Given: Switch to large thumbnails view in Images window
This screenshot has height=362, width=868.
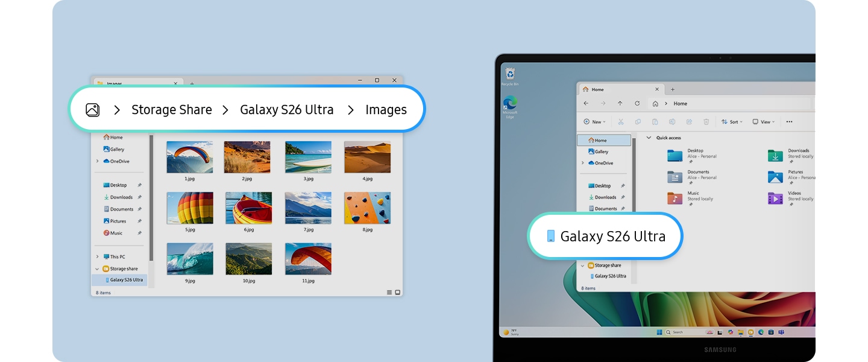Looking at the screenshot, I should [397, 293].
